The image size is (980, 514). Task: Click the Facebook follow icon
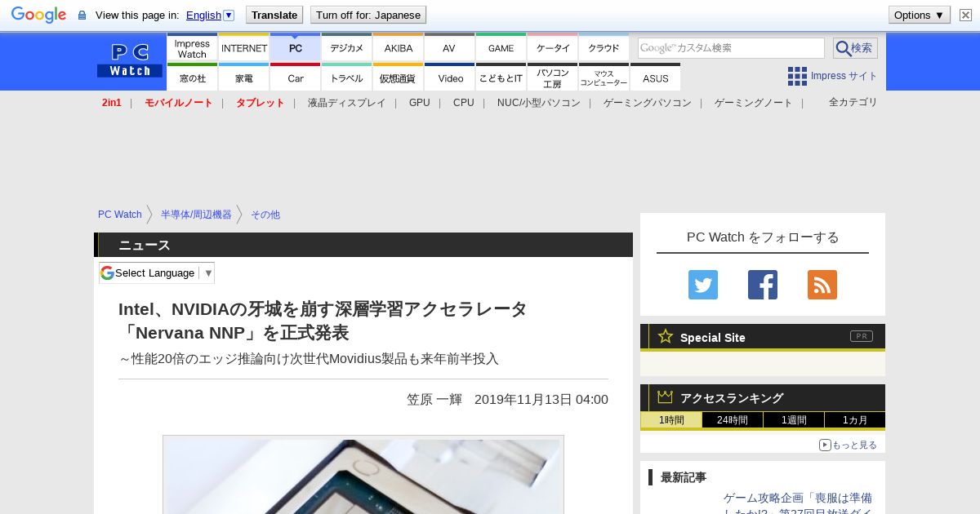click(763, 285)
